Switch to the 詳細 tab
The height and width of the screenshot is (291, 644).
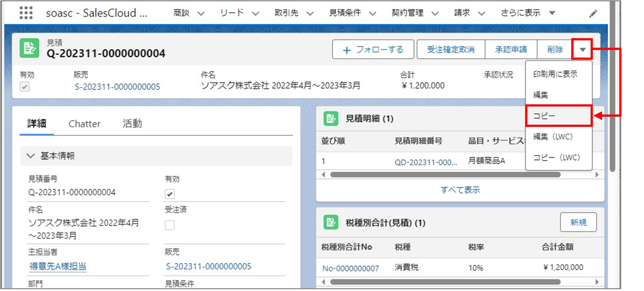click(37, 123)
